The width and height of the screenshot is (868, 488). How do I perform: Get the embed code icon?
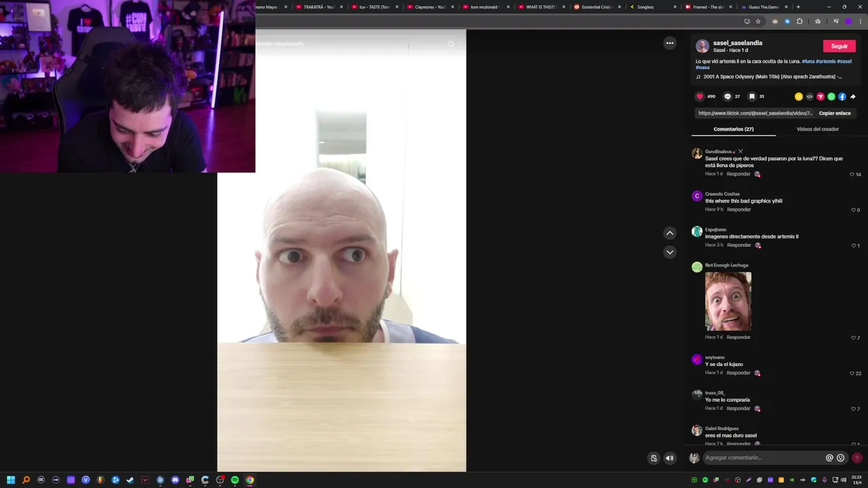[810, 96]
